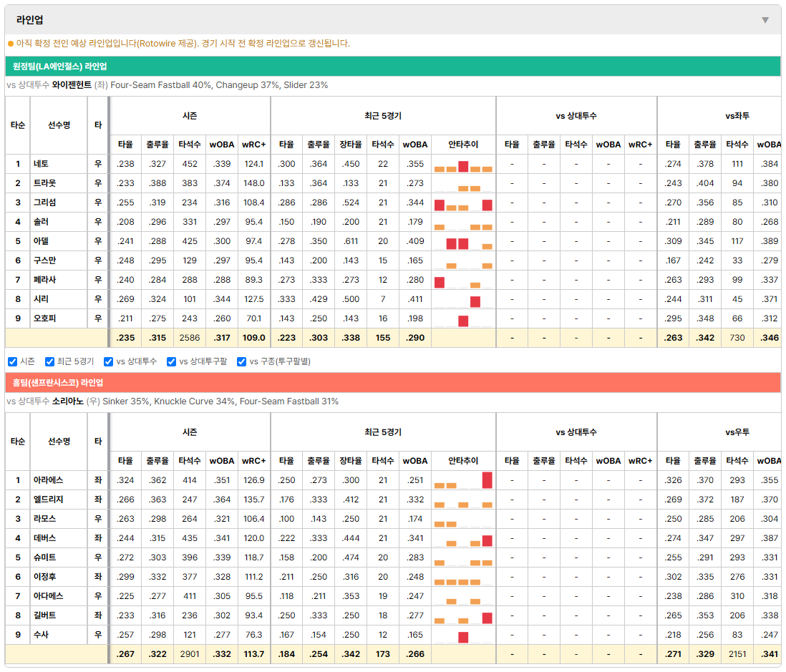The width and height of the screenshot is (786, 672).
Task: Click 데버스's hit trend chart
Action: pyautogui.click(x=463, y=538)
